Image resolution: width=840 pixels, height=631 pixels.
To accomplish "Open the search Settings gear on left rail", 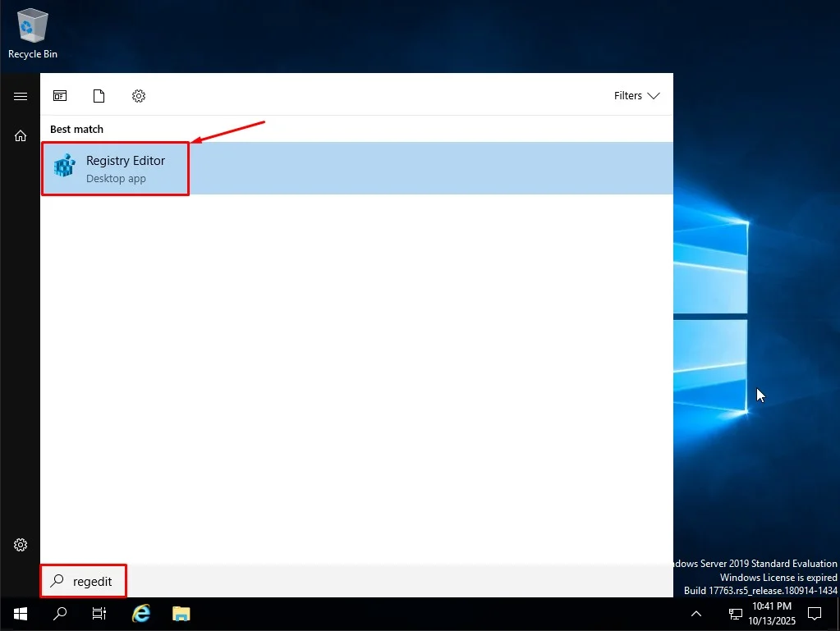I will tap(20, 544).
